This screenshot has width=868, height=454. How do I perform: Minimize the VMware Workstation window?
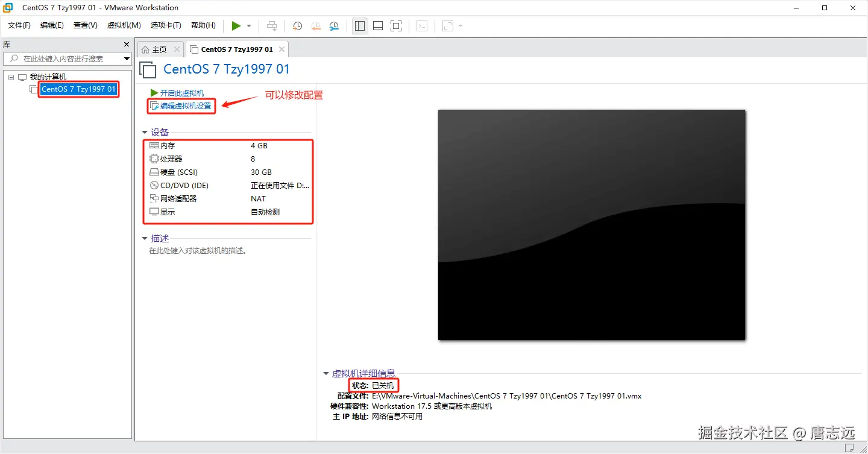point(797,8)
